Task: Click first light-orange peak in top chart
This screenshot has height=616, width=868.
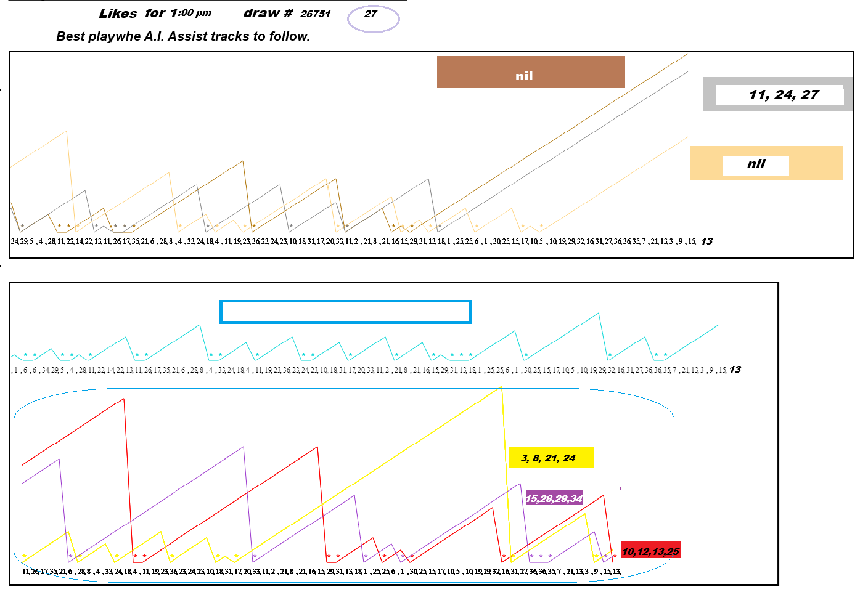Action: point(66,131)
